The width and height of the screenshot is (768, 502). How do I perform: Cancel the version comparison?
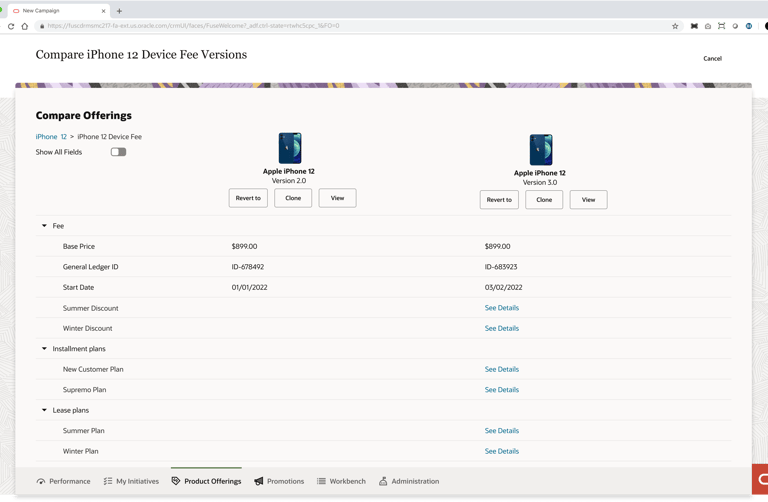pyautogui.click(x=712, y=59)
